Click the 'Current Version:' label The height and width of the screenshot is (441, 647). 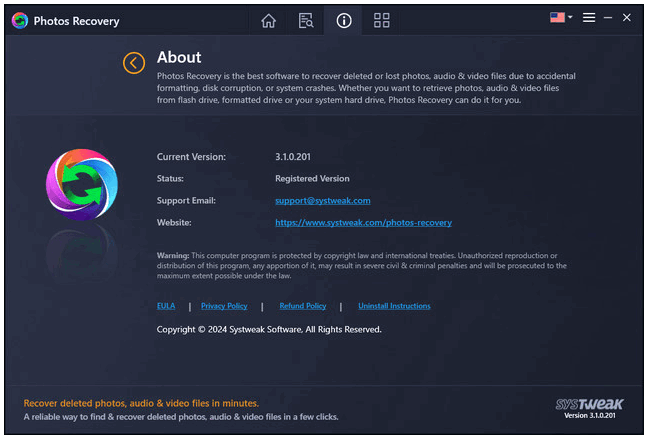191,157
